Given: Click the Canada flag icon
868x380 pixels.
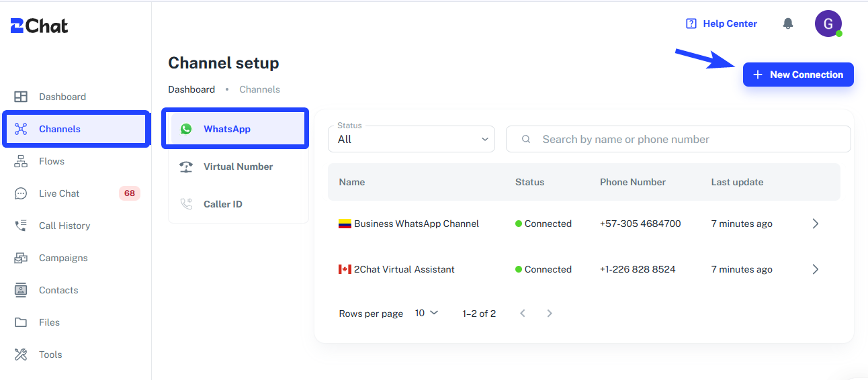Looking at the screenshot, I should (345, 269).
